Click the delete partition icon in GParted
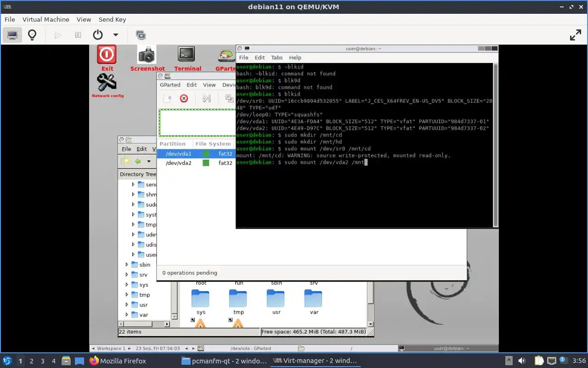This screenshot has height=368, width=588. tap(184, 98)
